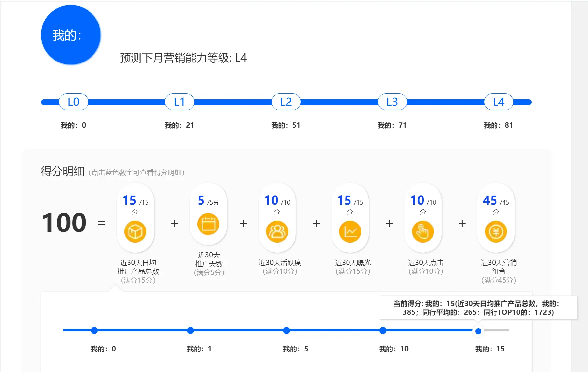Select the L1 level marker
The image size is (588, 372).
tap(179, 102)
